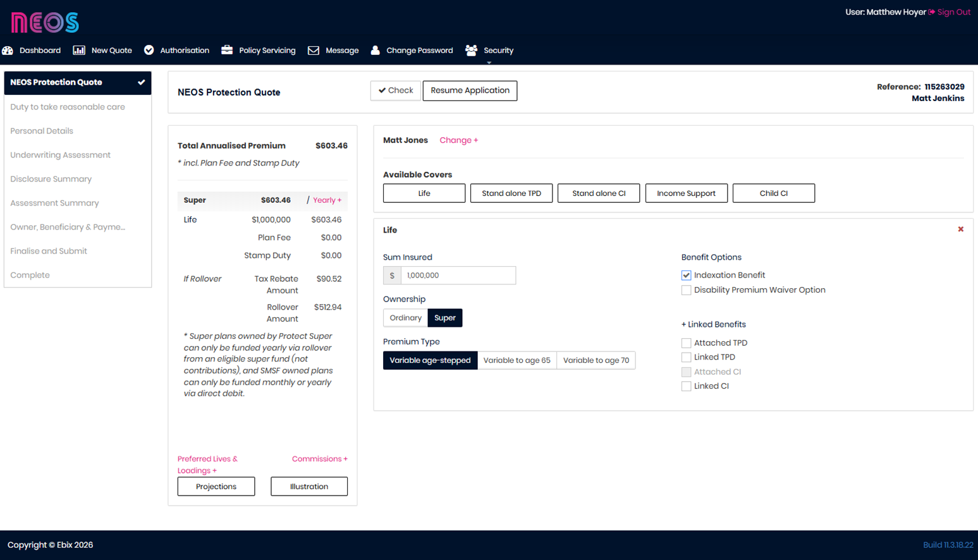Open Personal Details step in sidebar

42,131
